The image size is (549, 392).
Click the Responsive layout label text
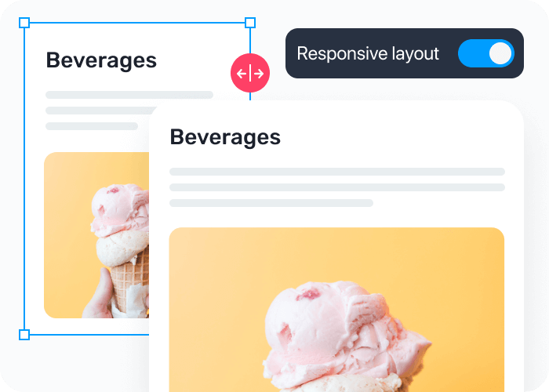click(368, 54)
